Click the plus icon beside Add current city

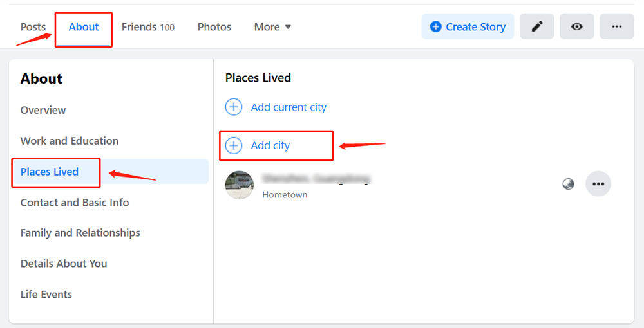pyautogui.click(x=234, y=107)
